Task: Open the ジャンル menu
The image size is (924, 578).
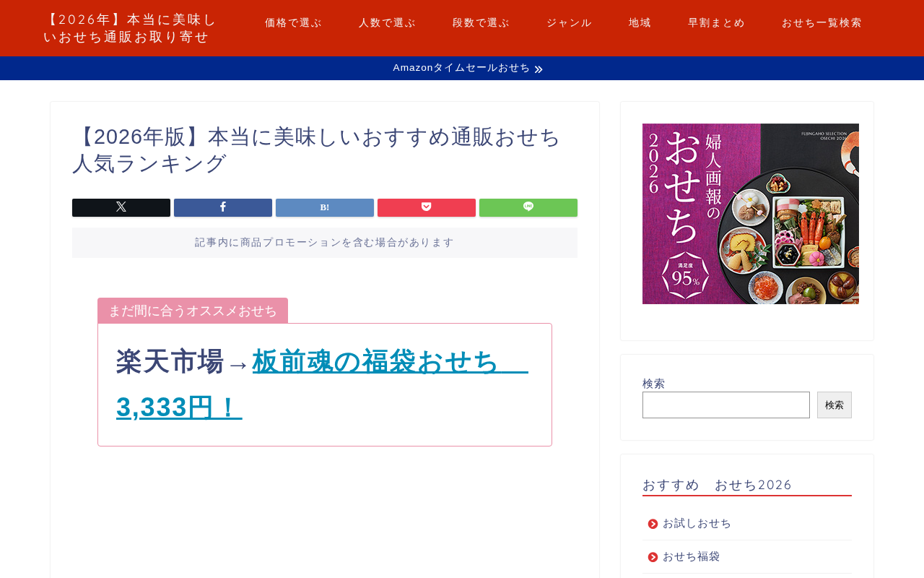Action: click(569, 23)
